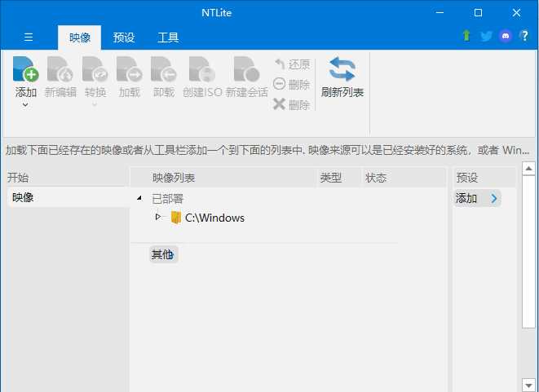Click the 刷新列表 refresh icon
Viewport: 539px width, 392px height.
(x=342, y=69)
